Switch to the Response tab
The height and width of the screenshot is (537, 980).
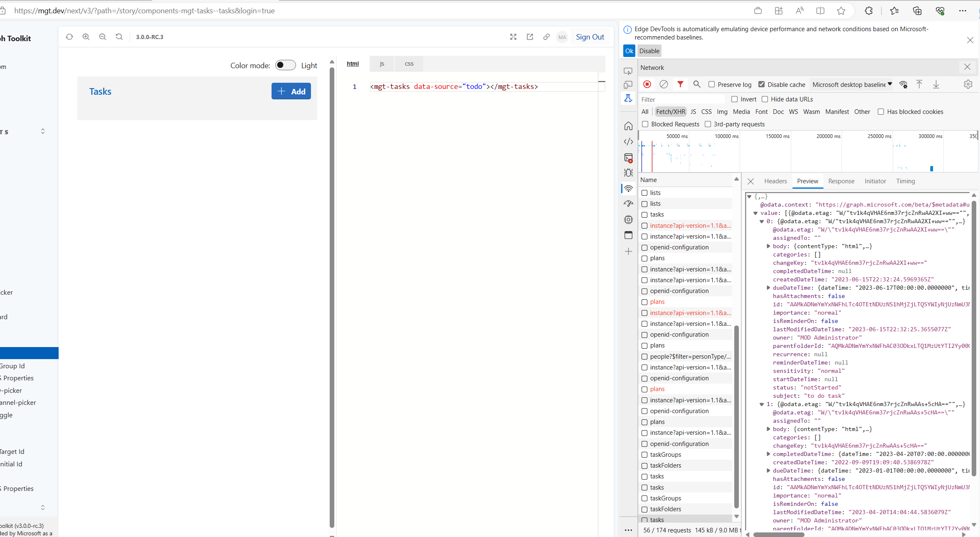coord(841,181)
